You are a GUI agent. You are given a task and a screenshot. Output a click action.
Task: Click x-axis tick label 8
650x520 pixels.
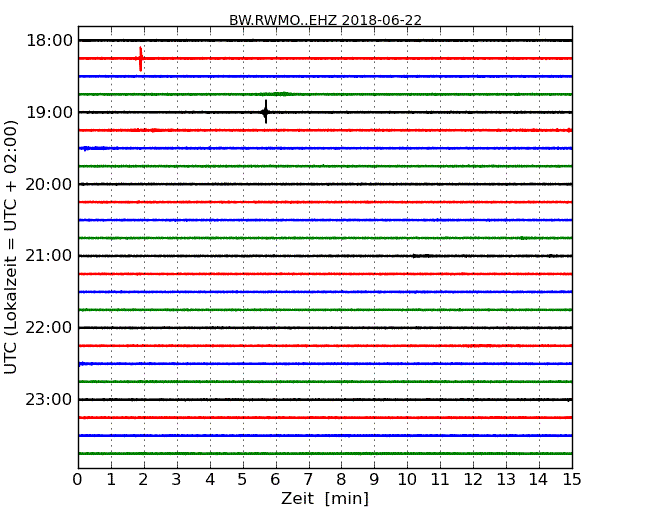point(341,479)
